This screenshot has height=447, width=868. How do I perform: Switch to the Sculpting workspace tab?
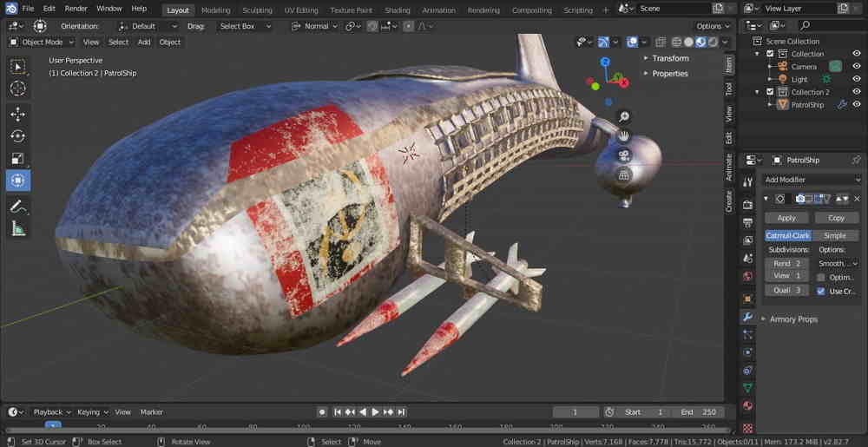click(x=257, y=10)
